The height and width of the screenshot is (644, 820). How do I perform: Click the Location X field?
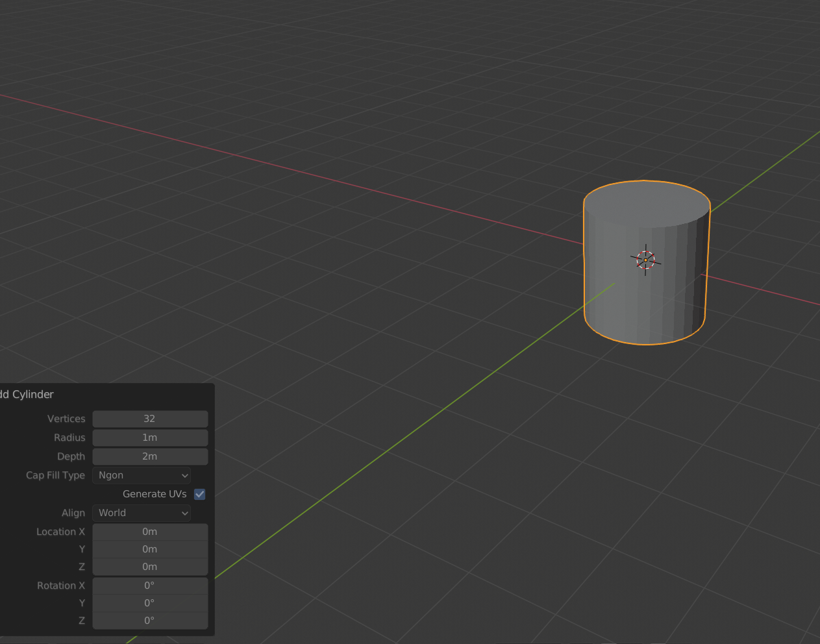pos(150,531)
